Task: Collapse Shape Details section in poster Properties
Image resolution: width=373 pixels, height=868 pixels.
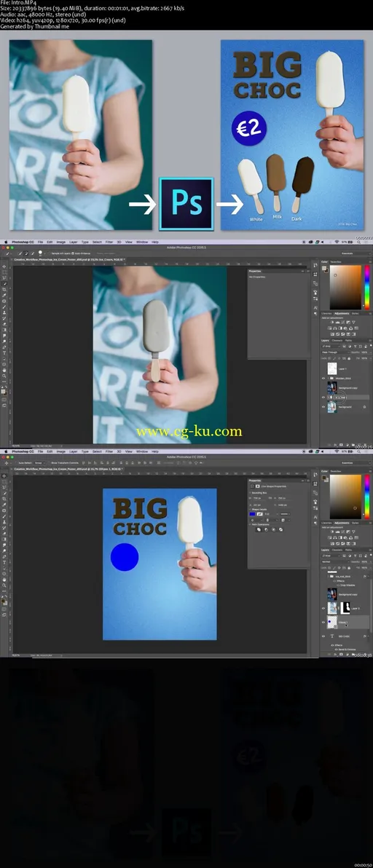Action: click(250, 509)
